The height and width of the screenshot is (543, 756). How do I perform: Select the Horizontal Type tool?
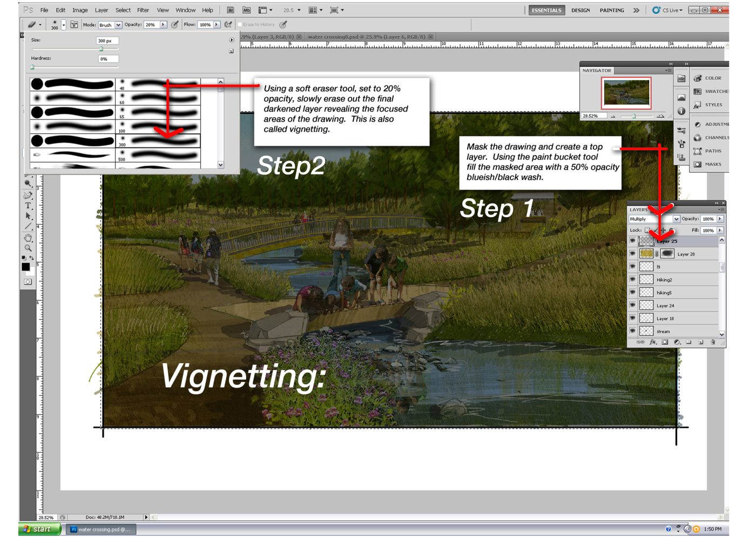click(28, 206)
